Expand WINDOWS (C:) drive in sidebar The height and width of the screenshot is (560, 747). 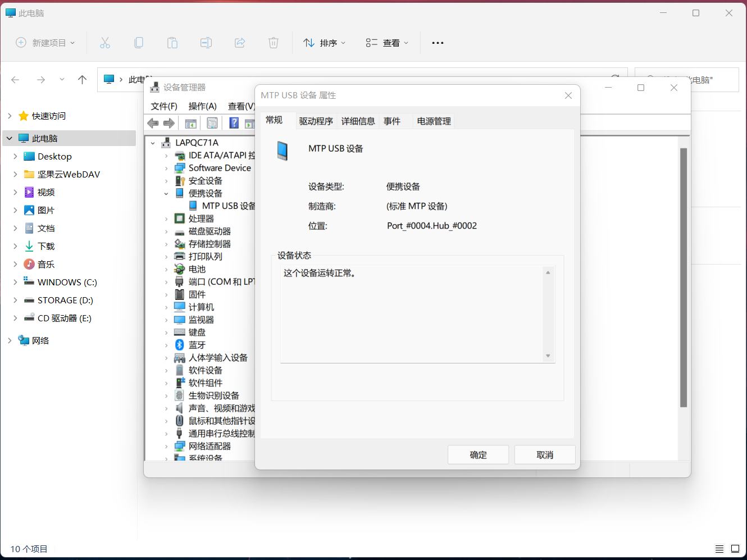[15, 282]
